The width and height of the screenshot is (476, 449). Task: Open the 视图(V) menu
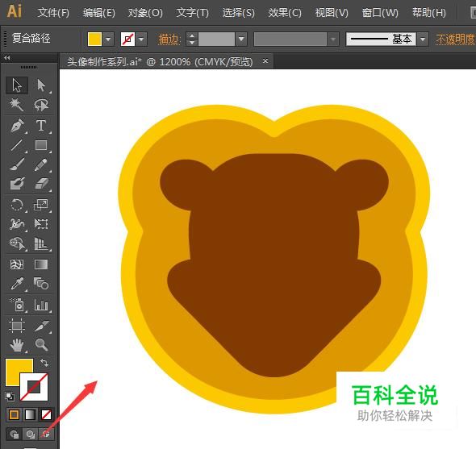(x=332, y=13)
